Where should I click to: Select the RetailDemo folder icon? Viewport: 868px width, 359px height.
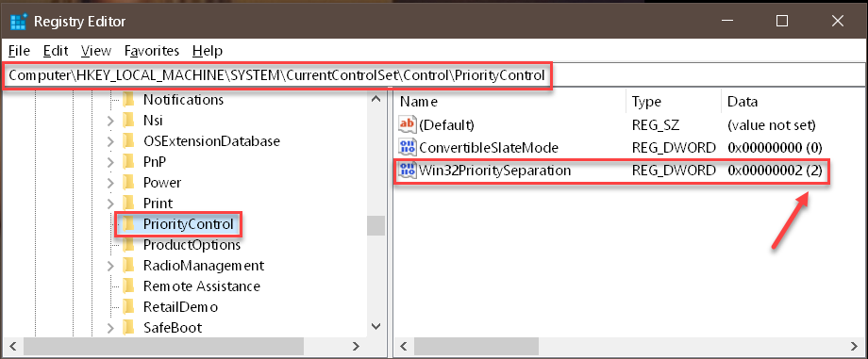(128, 306)
